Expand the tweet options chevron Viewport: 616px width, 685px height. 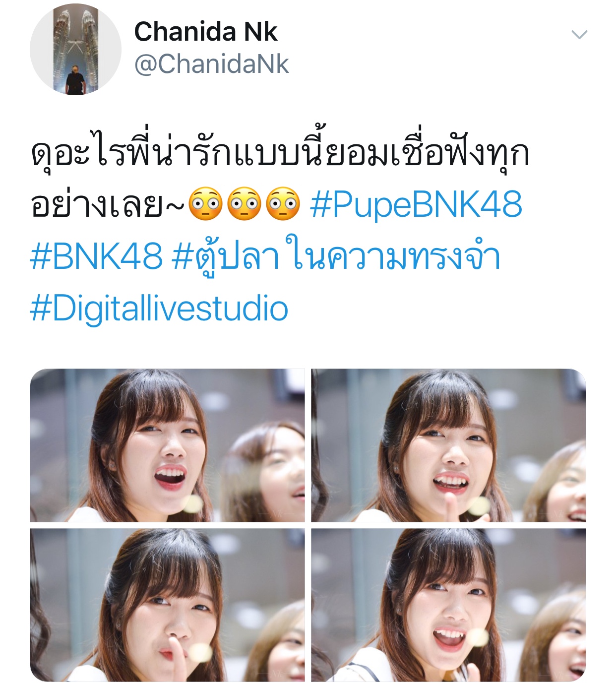pyautogui.click(x=579, y=35)
